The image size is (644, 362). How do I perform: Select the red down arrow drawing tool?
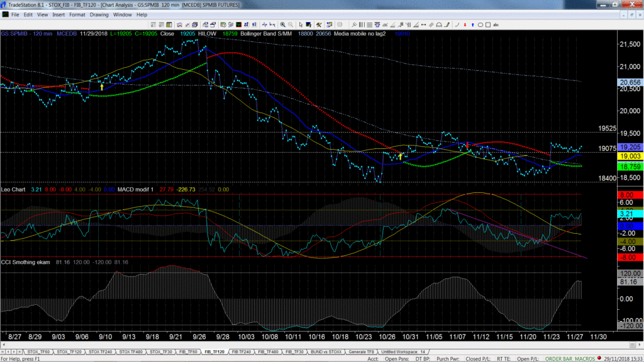[465, 25]
